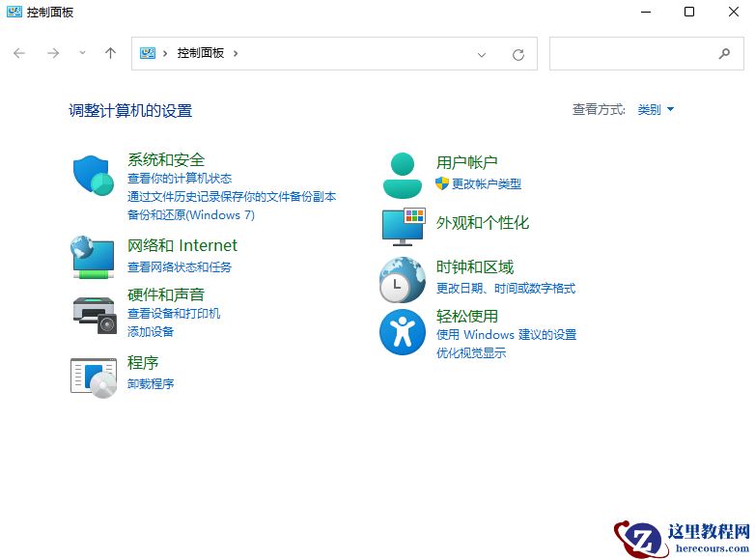Open the User Accounts person icon
This screenshot has width=755, height=560.
[402, 176]
